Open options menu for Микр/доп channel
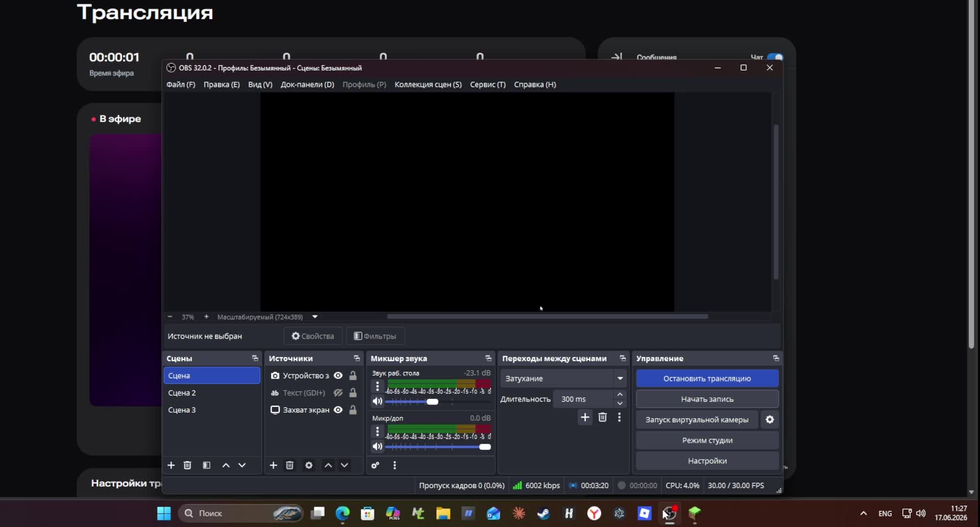Screen dimensions: 980x527 (377, 432)
